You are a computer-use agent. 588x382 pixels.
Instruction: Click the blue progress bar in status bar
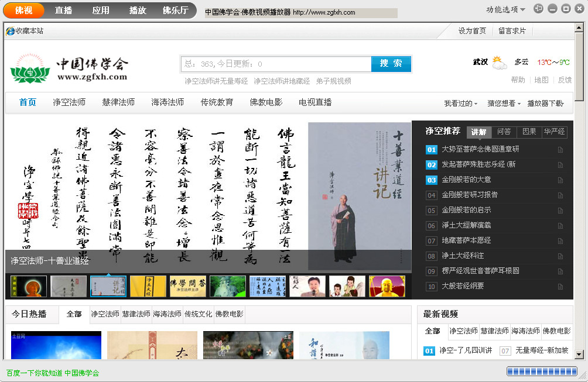[x=542, y=371]
